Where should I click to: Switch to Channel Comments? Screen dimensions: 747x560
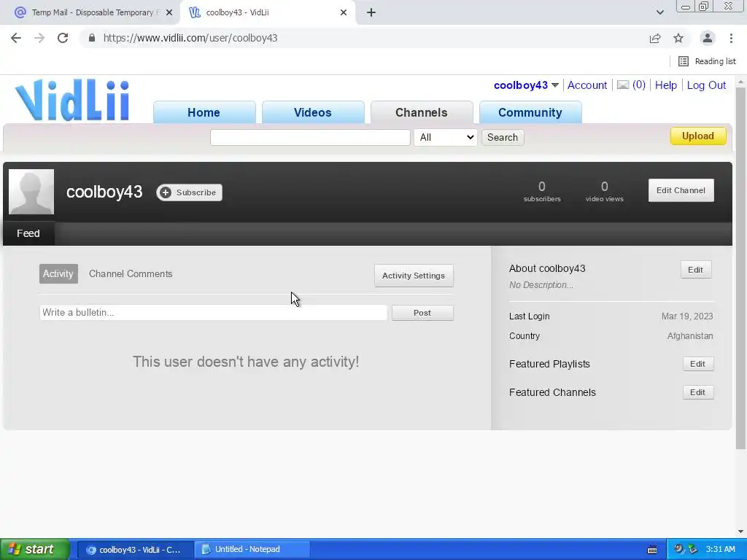click(x=131, y=274)
